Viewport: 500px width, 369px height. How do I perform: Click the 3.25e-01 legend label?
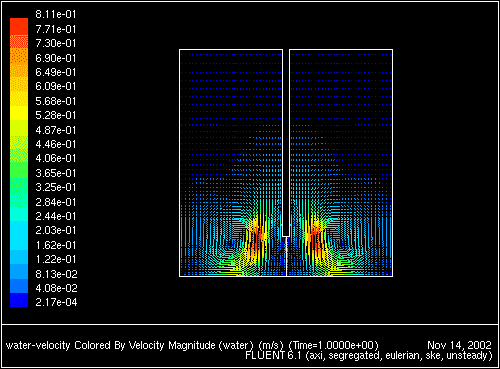click(56, 187)
